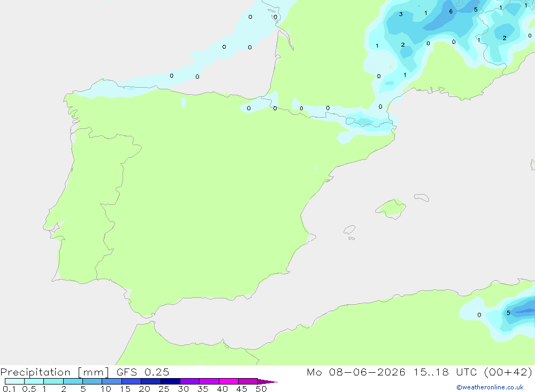Screen dimensions: 535x392
Task: Pick the 10–15 mm legend swatch
Action: pyautogui.click(x=112, y=381)
